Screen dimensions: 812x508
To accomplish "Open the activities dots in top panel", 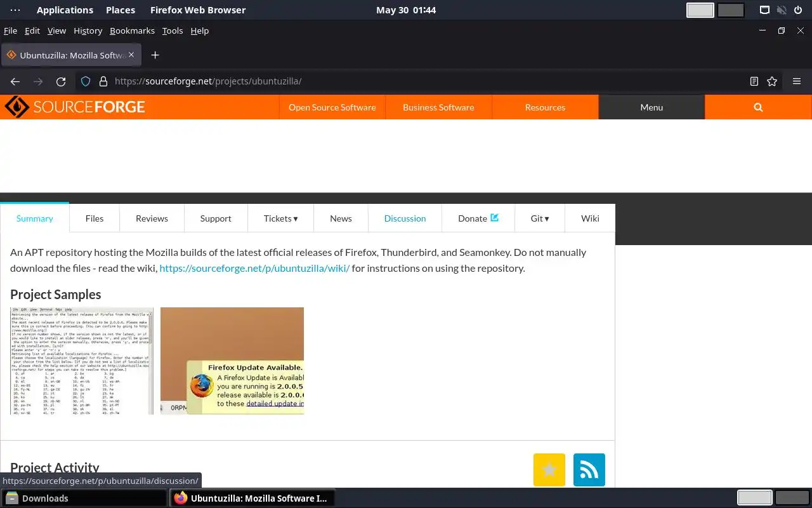I will tap(15, 10).
